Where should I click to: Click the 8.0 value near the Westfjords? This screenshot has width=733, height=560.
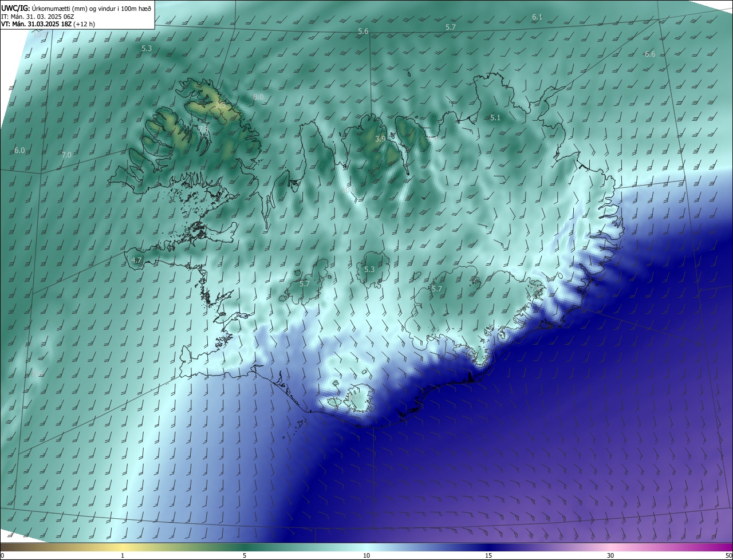(x=258, y=97)
